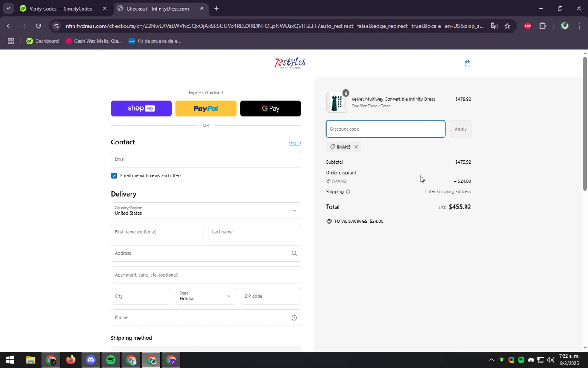The image size is (588, 368).
Task: Click the total amount $455.92
Action: pos(459,207)
